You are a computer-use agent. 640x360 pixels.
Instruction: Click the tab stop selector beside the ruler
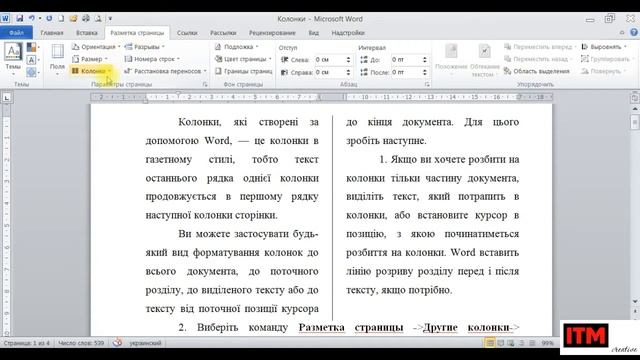(7, 98)
